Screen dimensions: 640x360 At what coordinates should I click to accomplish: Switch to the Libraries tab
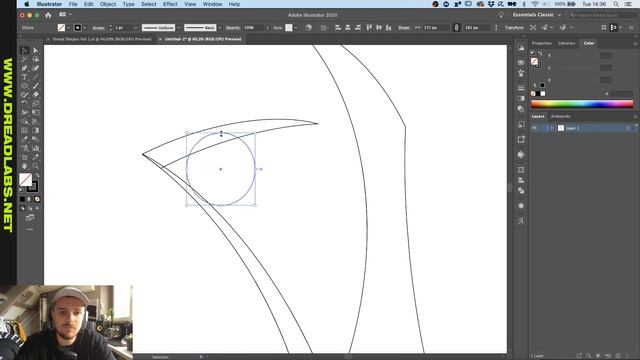tap(567, 43)
